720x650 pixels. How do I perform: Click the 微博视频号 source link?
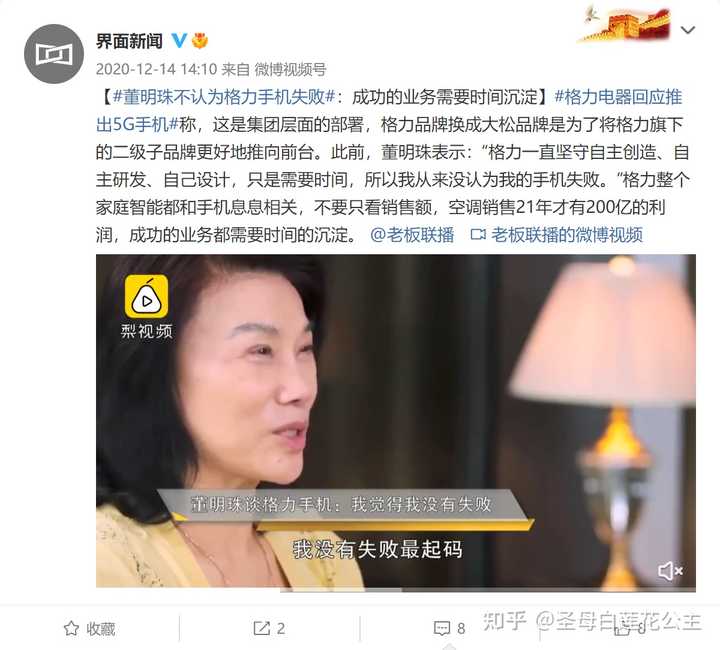click(x=290, y=69)
